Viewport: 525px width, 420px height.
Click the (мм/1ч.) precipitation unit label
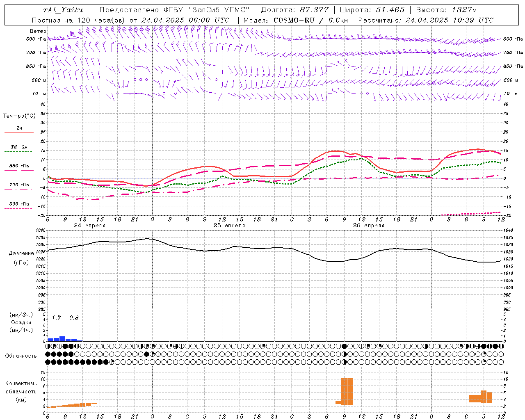[x=21, y=330]
